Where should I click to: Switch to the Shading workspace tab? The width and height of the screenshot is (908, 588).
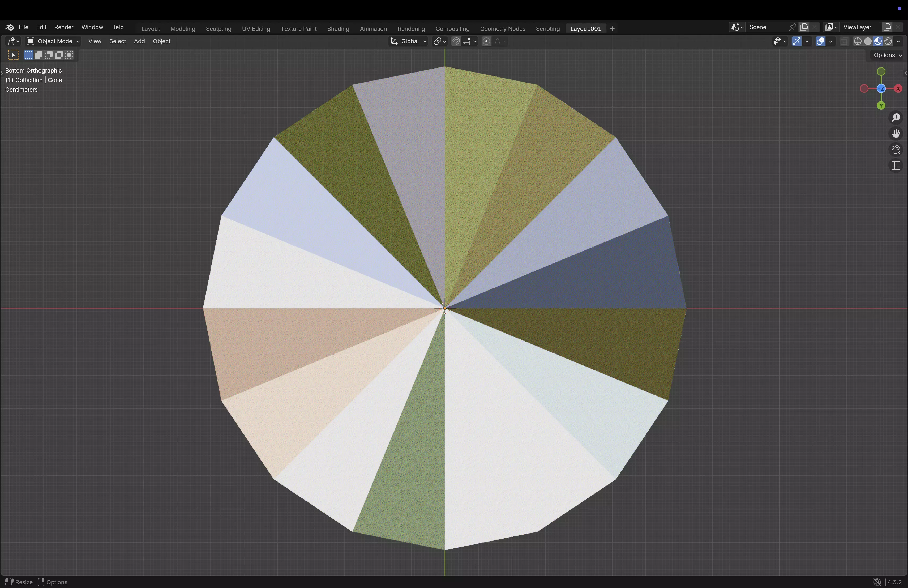338,29
